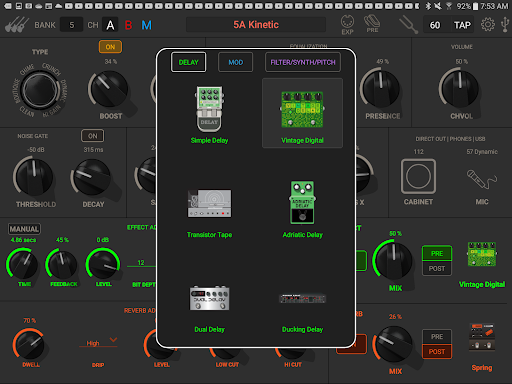Tap the TAP tempo button
The width and height of the screenshot is (512, 384).
[x=462, y=25]
